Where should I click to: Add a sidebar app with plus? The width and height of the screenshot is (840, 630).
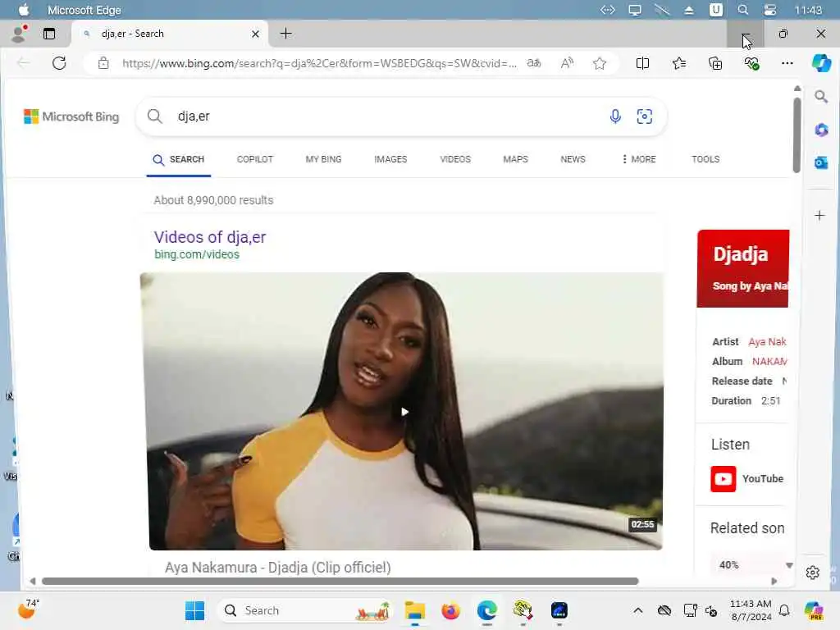tap(819, 216)
